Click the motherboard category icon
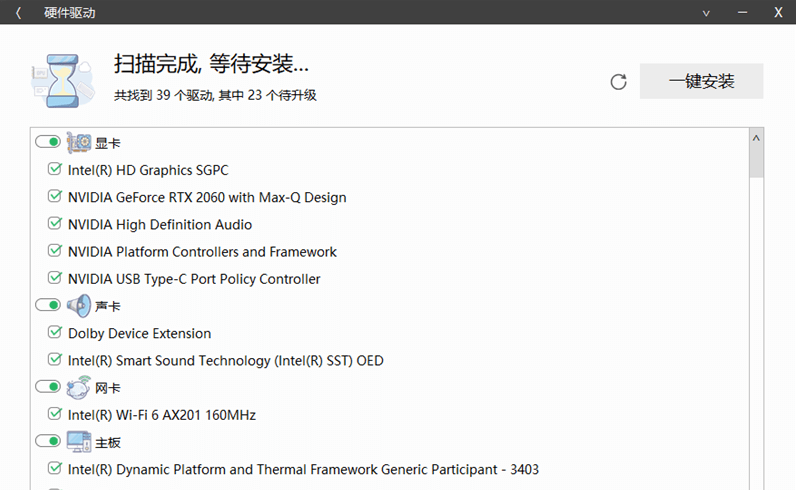Image resolution: width=796 pixels, height=490 pixels. point(78,441)
